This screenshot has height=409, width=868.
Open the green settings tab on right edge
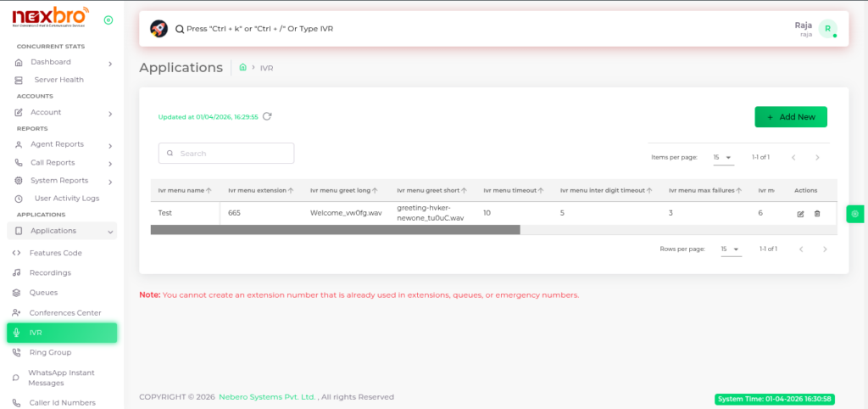(855, 214)
